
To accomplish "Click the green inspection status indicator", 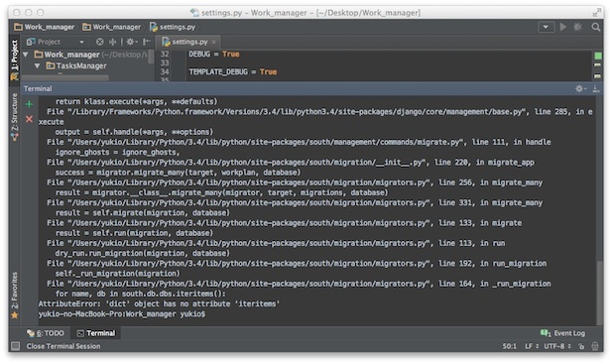I will [598, 56].
